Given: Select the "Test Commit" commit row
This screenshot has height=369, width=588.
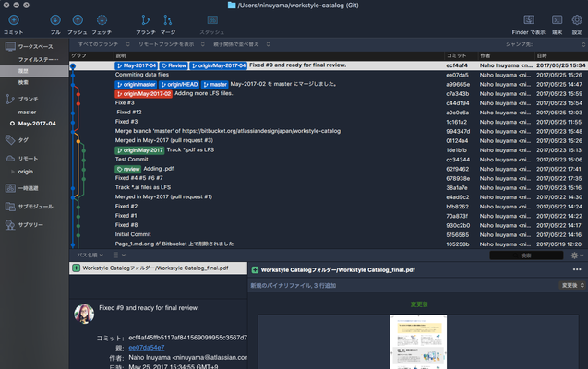Looking at the screenshot, I should point(329,160).
